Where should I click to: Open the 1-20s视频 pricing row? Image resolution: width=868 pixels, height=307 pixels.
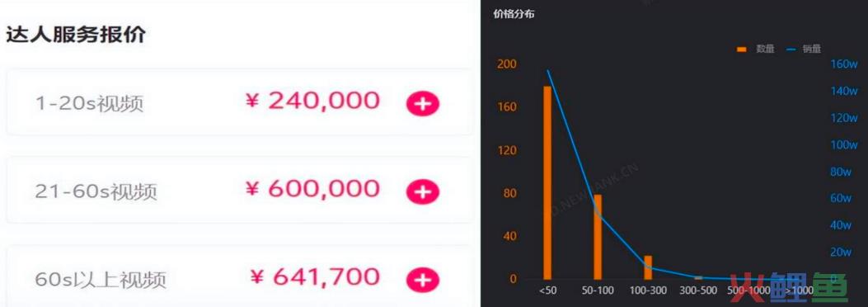[x=239, y=102]
